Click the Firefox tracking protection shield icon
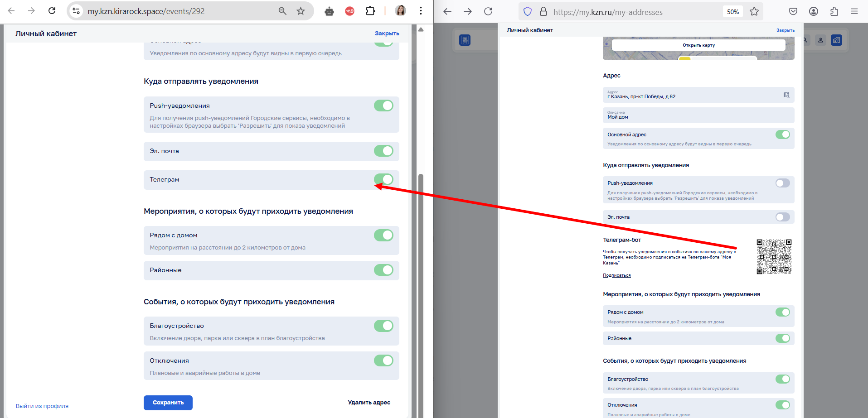Viewport: 868px width, 418px height. click(528, 12)
